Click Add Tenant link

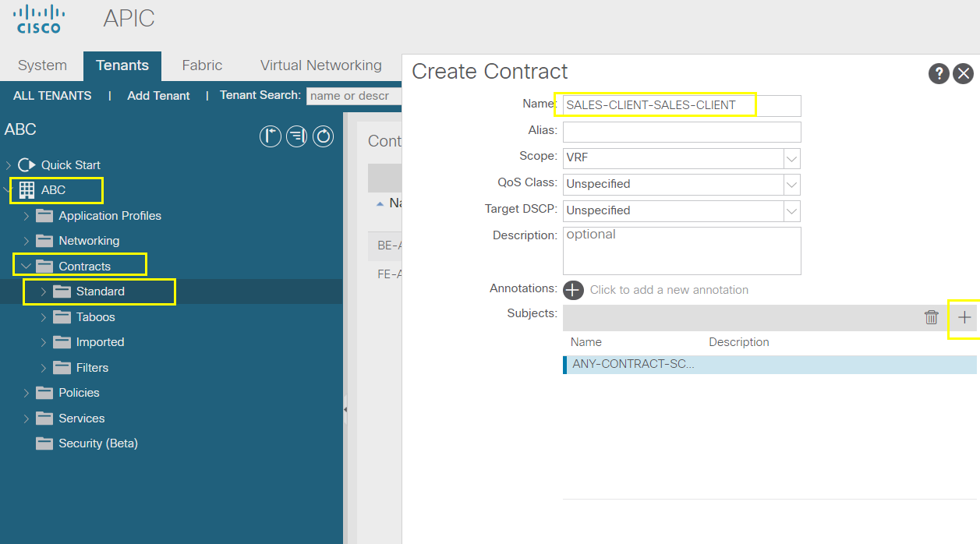coord(158,95)
